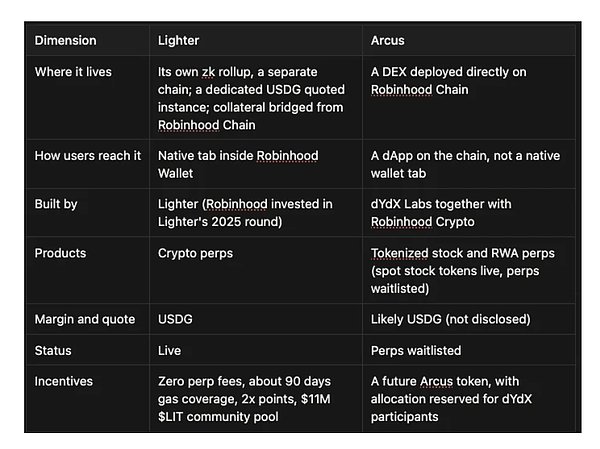This screenshot has width=600, height=449.
Task: Select the Lighter column header
Action: 178,41
